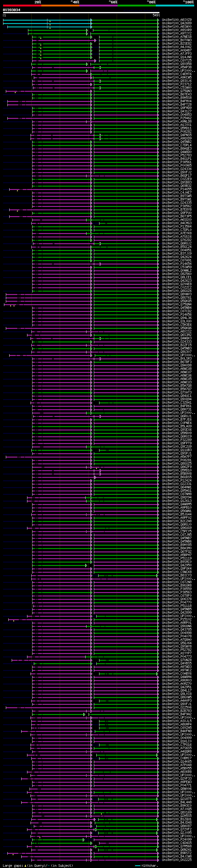This screenshot has height=868, width=197.
Task: Open hit UniRef100_O24334
Action: tap(177, 169)
